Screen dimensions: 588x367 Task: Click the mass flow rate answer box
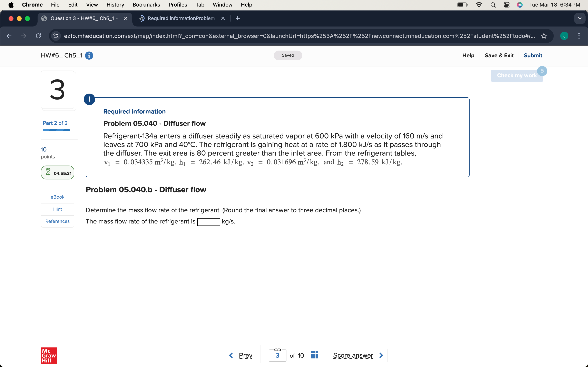[x=208, y=222]
